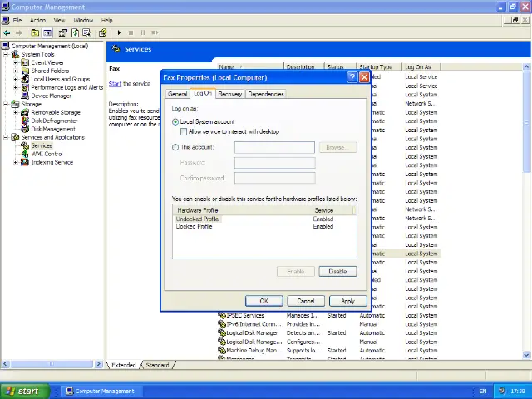Open the Window menu
532x399 pixels.
(83, 20)
